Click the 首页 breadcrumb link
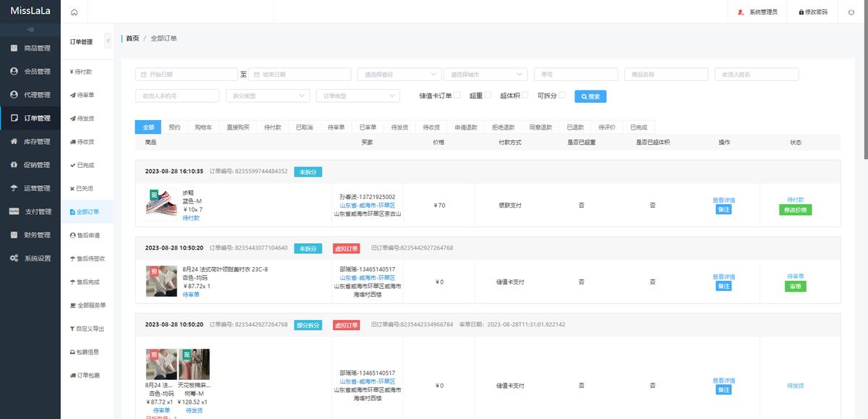 (x=132, y=38)
